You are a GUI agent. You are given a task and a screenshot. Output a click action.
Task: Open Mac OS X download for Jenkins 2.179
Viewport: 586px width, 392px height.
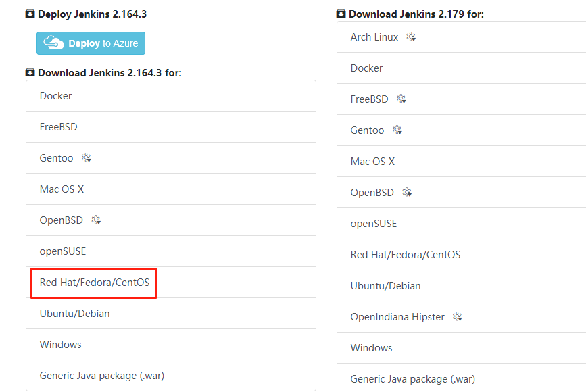(x=461, y=161)
